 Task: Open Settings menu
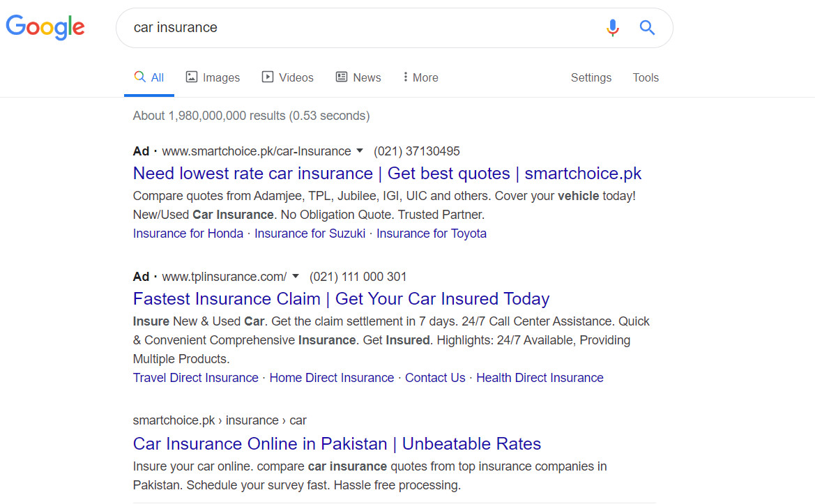pos(591,77)
